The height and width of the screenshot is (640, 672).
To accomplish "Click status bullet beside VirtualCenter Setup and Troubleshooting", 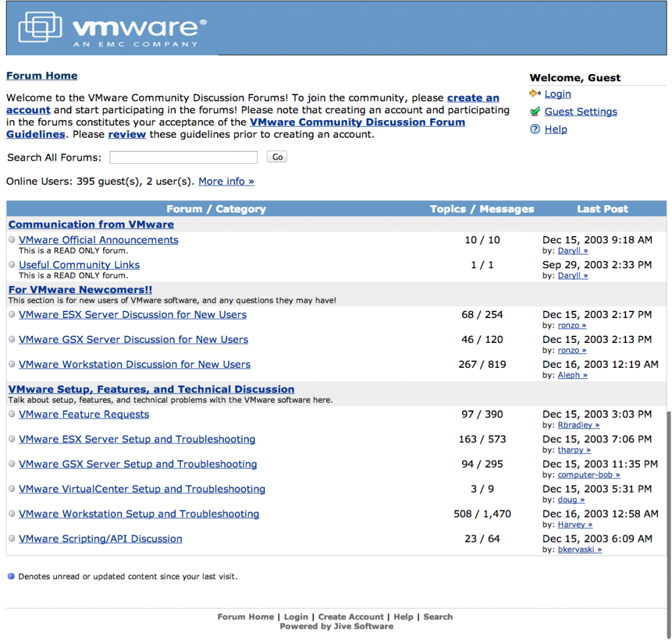I will [12, 489].
